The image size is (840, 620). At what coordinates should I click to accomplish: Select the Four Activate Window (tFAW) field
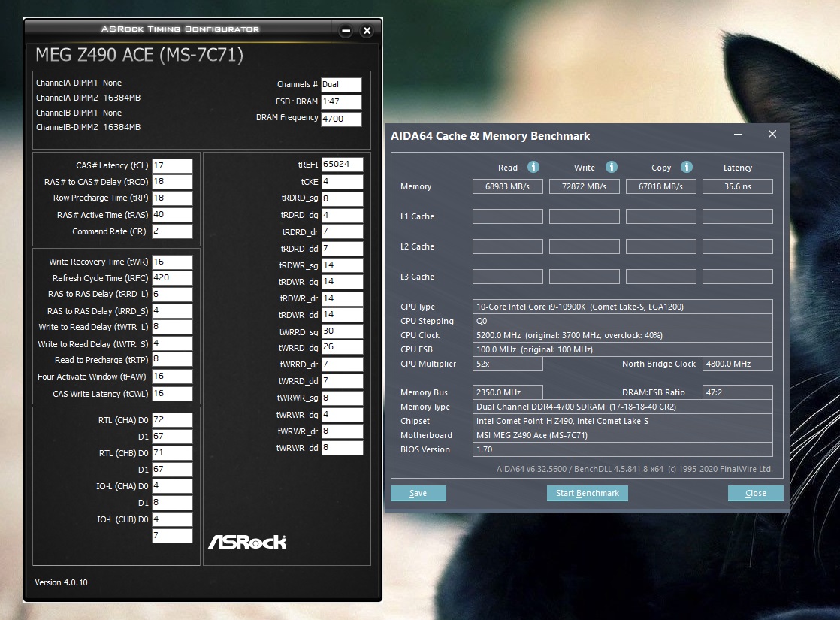[172, 377]
